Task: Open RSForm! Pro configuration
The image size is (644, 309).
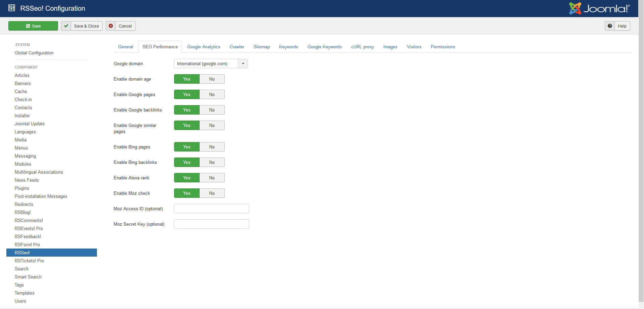Action: tap(27, 245)
